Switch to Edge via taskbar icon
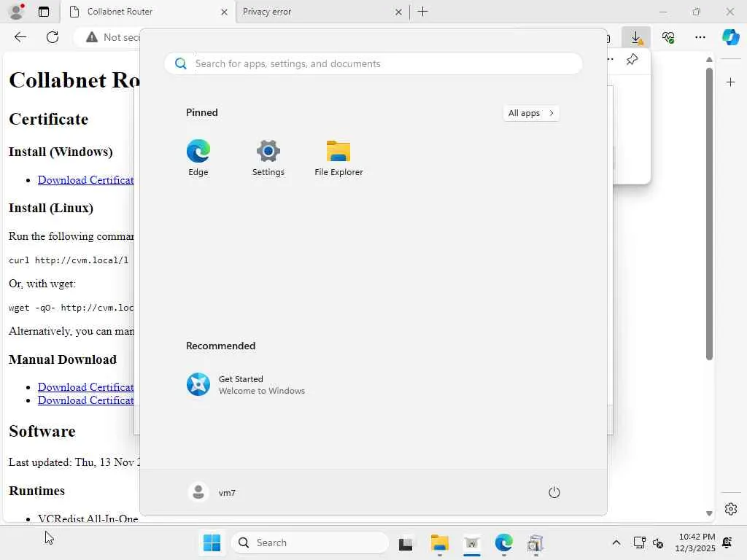 tap(503, 542)
